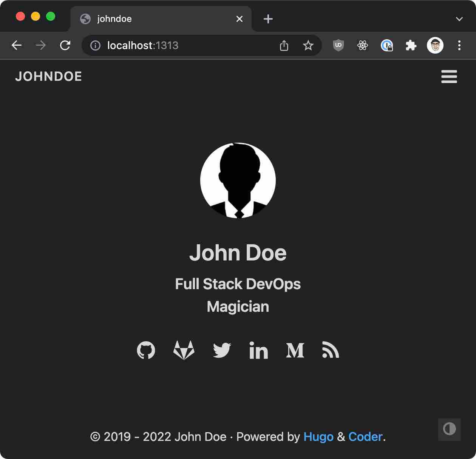Click the localhost:1313 address bar
This screenshot has width=476, height=459.
point(181,45)
